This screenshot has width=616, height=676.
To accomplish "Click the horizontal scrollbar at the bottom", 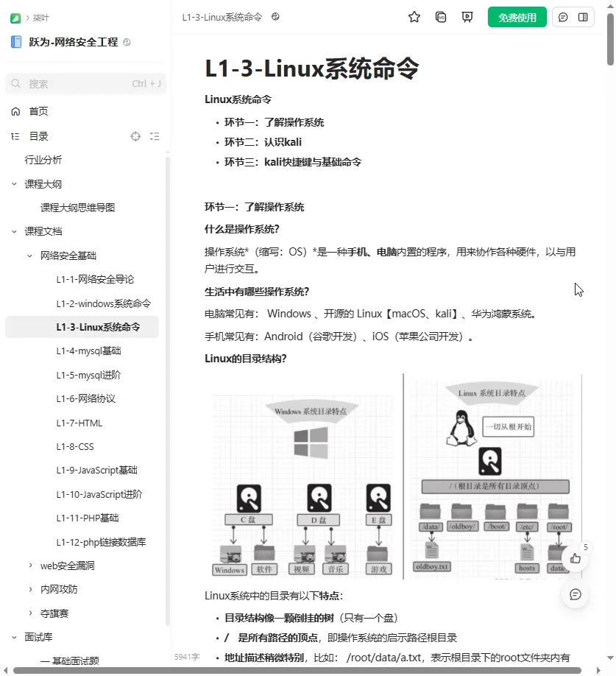I will (x=297, y=671).
